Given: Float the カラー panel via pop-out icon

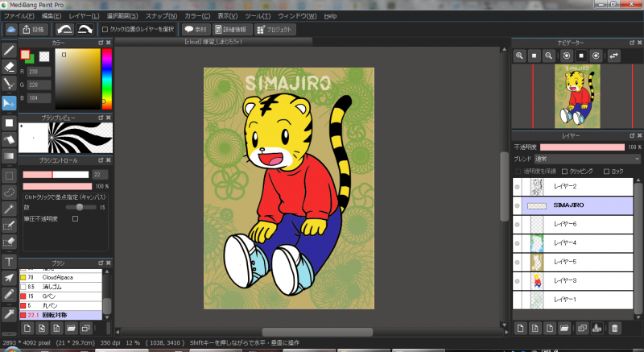Looking at the screenshot, I should pos(101,43).
